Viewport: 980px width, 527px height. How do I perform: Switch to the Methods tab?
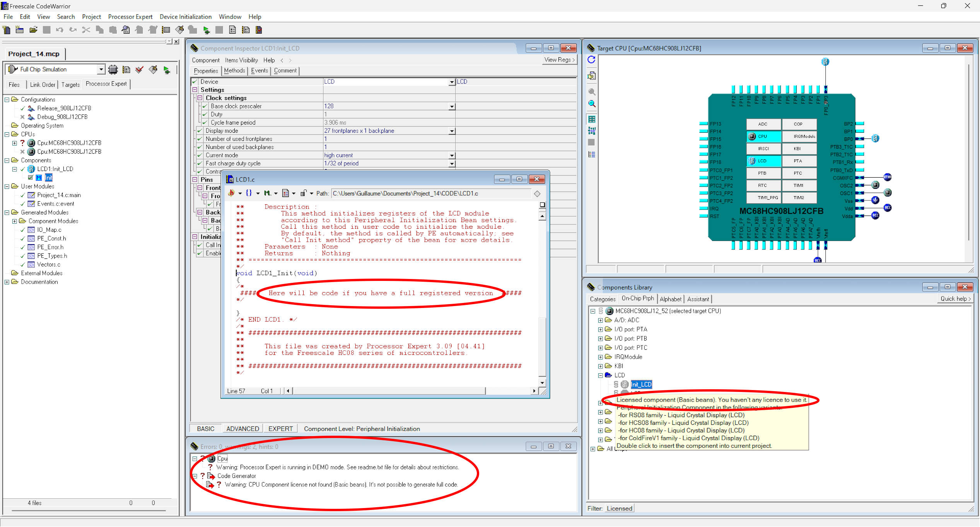point(234,71)
